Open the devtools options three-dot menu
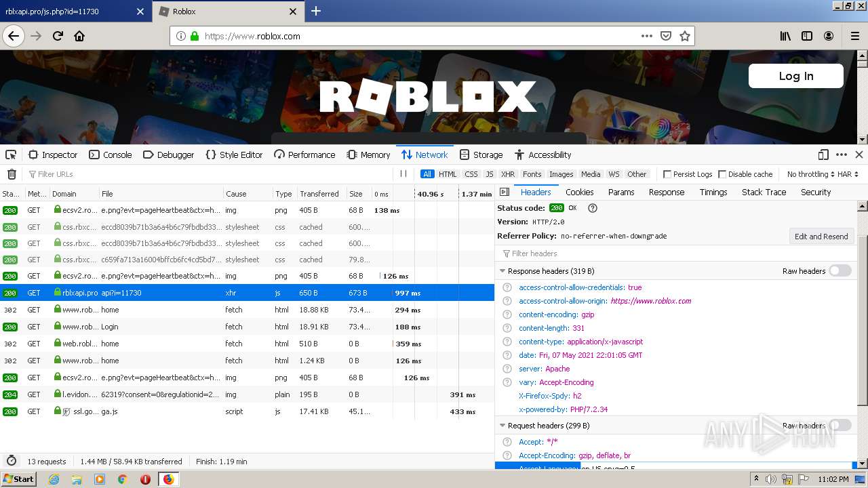Viewport: 868px width, 488px height. pos(842,155)
